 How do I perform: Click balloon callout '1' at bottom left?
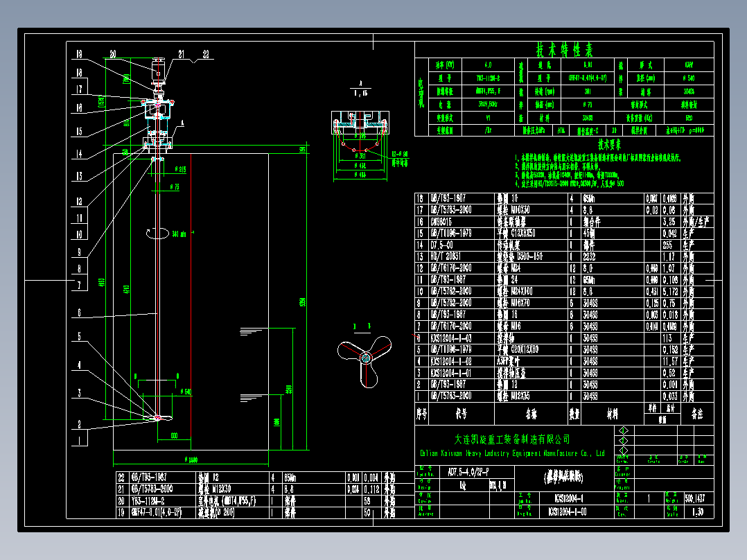tap(79, 441)
